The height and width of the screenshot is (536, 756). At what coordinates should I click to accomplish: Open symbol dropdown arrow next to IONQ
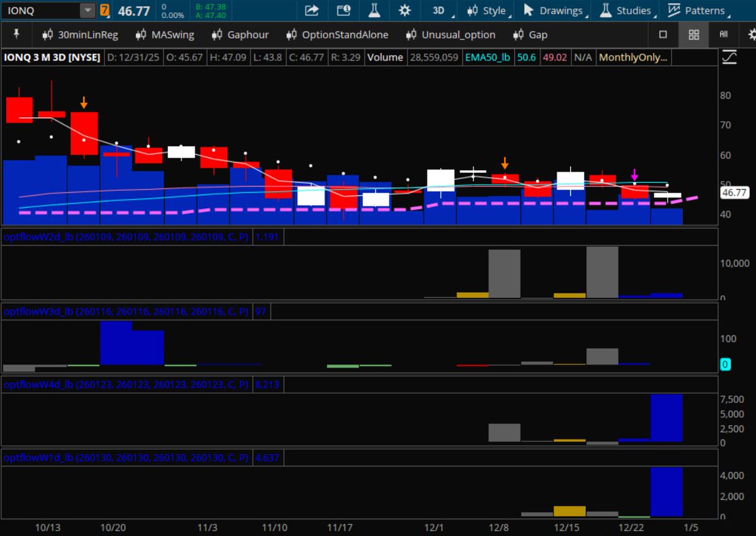[87, 10]
